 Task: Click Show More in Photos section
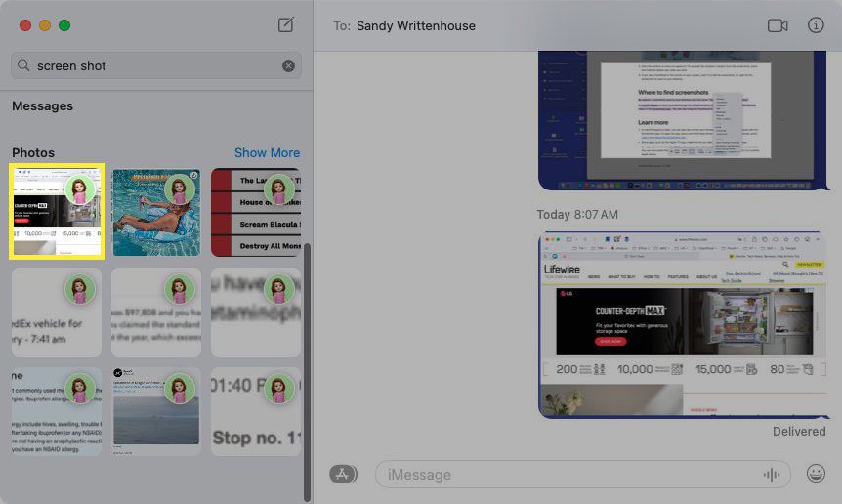[x=267, y=152]
